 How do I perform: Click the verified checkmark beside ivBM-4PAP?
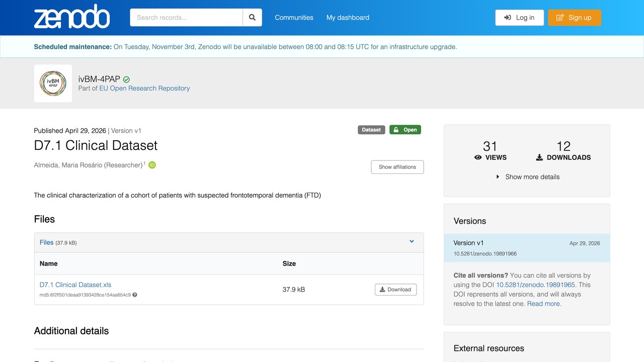click(126, 79)
